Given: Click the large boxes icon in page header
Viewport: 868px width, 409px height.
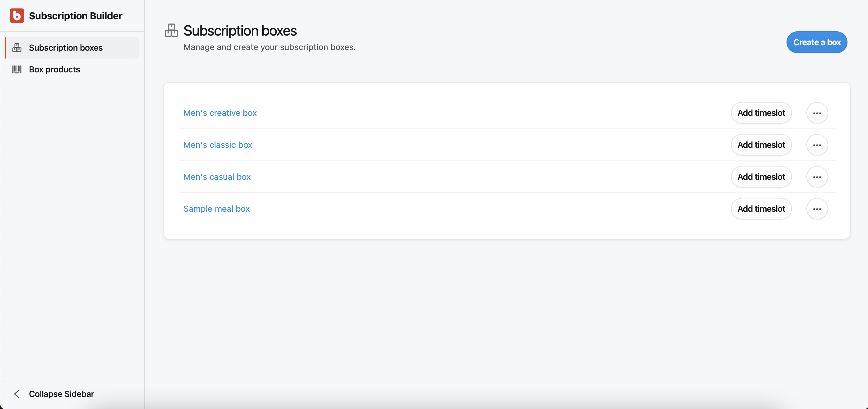Looking at the screenshot, I should 171,31.
